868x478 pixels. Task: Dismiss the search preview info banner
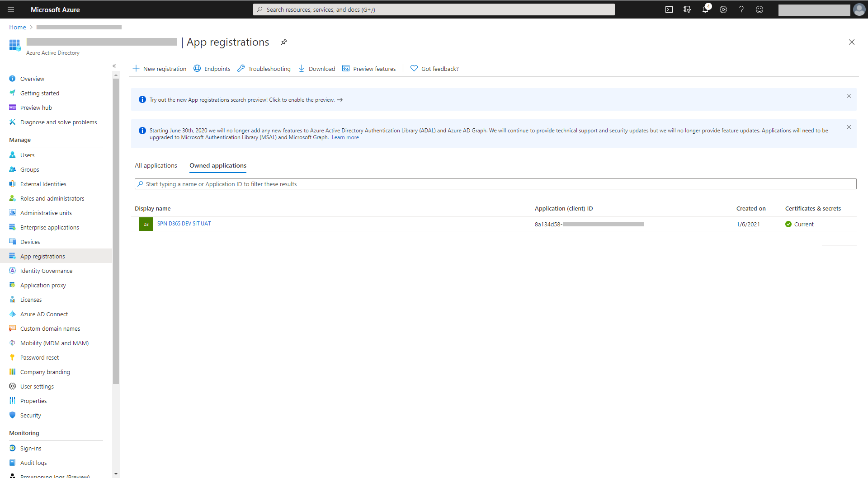[x=849, y=96]
